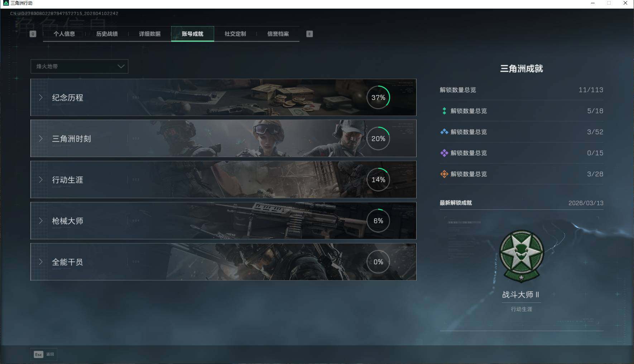Viewport: 634px width, 364px height.
Task: Click the 3/28 unlock count
Action: click(x=595, y=174)
